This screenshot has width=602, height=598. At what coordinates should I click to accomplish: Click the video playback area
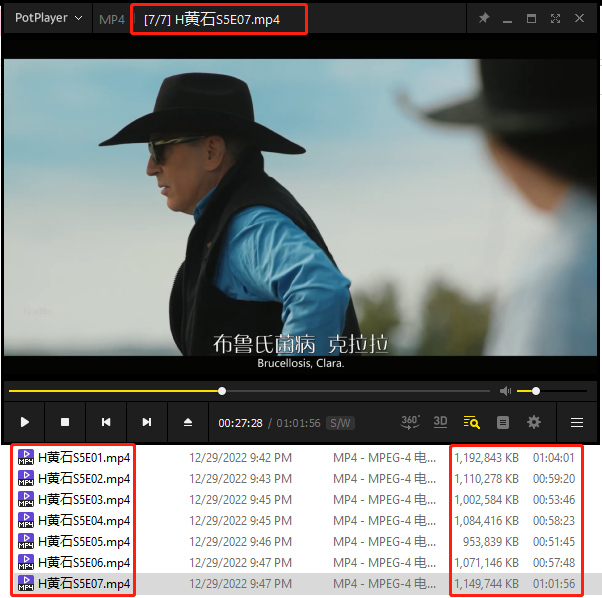(300, 207)
